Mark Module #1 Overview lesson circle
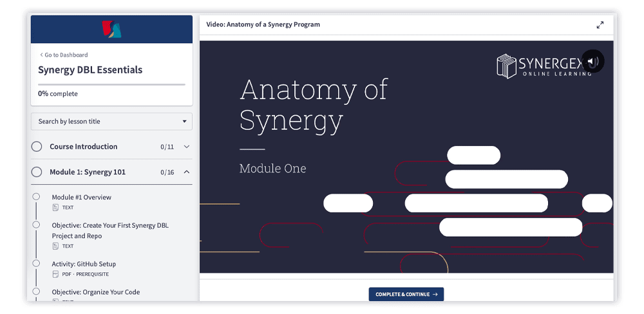This screenshot has width=644, height=314. click(37, 197)
